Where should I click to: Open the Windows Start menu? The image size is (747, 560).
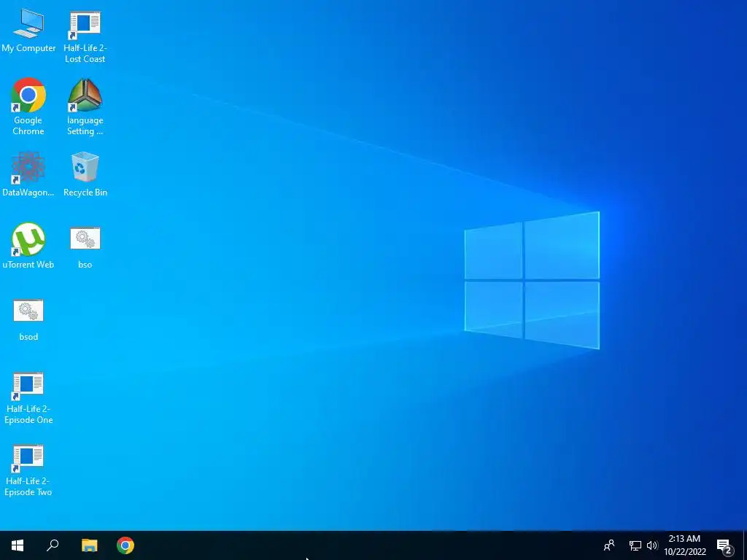click(18, 545)
